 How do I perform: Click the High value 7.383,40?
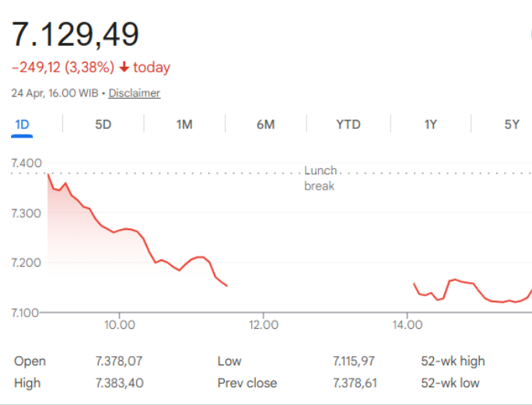pyautogui.click(x=118, y=382)
